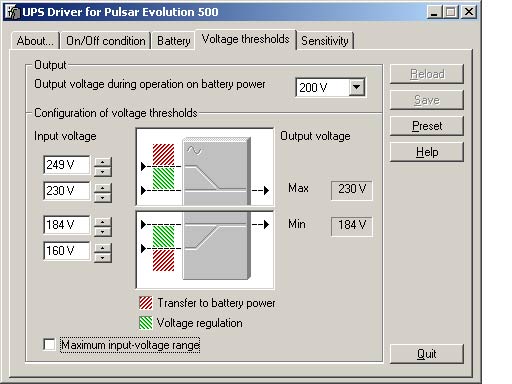Click the 160 V input voltage field
This screenshot has height=384, width=512.
click(x=67, y=251)
